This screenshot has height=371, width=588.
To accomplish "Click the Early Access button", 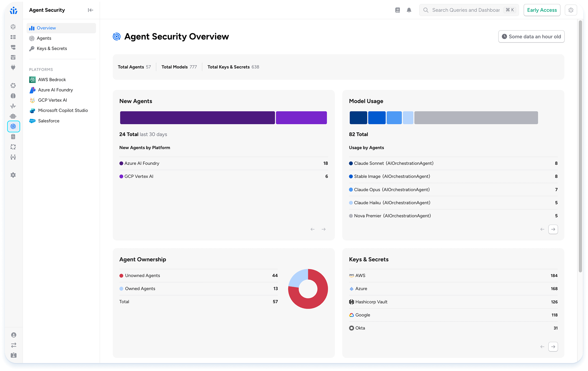I will (542, 10).
